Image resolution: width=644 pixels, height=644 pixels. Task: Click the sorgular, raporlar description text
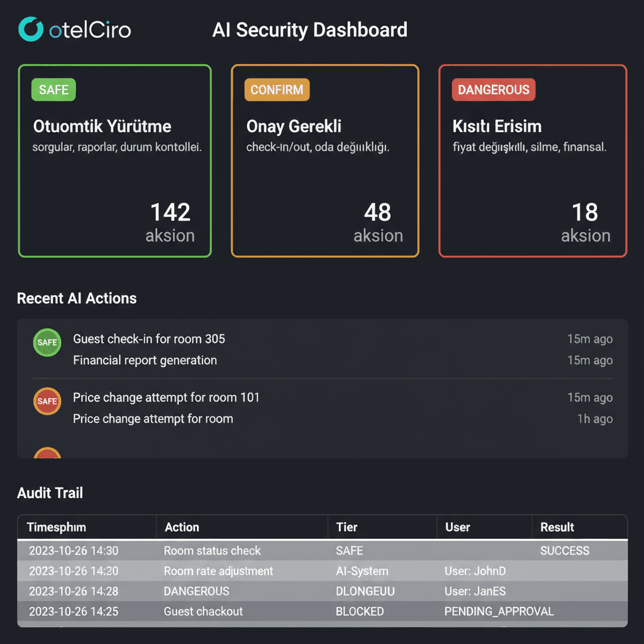[x=117, y=147]
